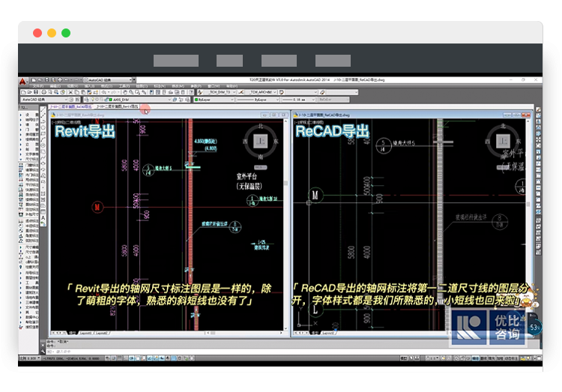Select the Circle tool in draw toolbar
This screenshot has height=392, width=562.
point(43,145)
